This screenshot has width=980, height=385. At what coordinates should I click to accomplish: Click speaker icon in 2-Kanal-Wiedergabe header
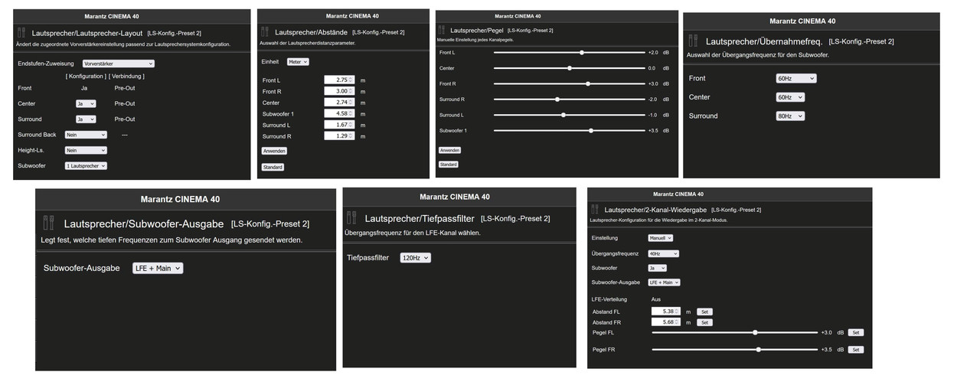point(596,209)
